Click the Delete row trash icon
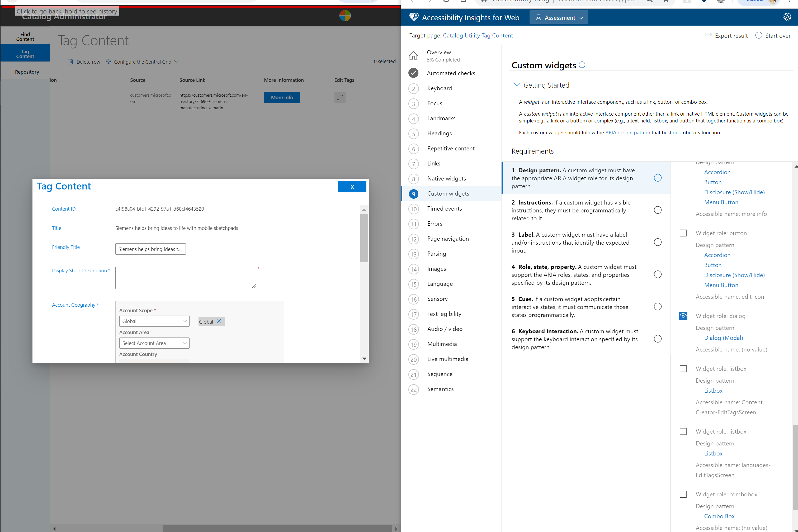This screenshot has width=798, height=532. (71, 62)
